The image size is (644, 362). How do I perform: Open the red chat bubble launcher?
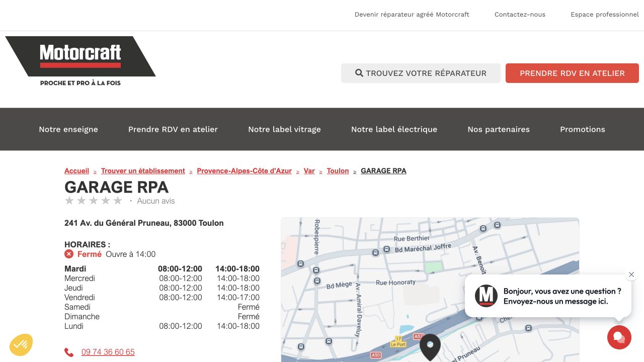(x=619, y=337)
